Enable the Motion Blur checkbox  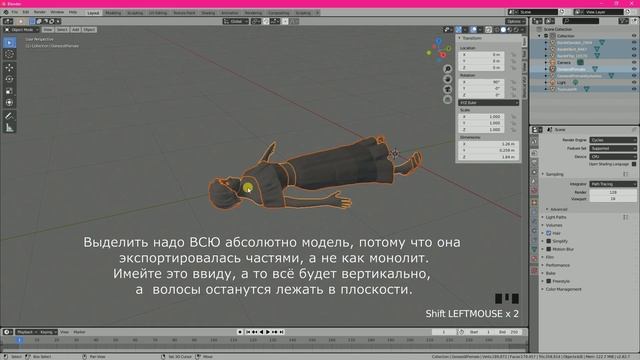pos(549,249)
